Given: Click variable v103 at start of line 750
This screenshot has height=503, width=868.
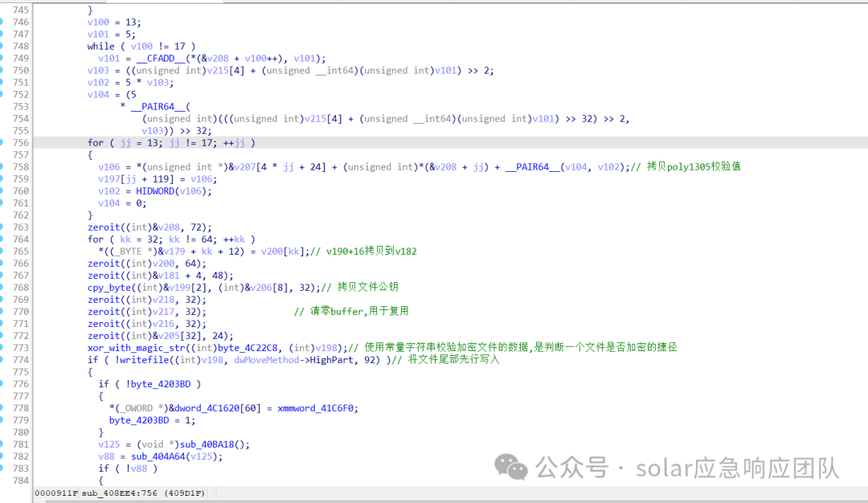Looking at the screenshot, I should (x=98, y=70).
